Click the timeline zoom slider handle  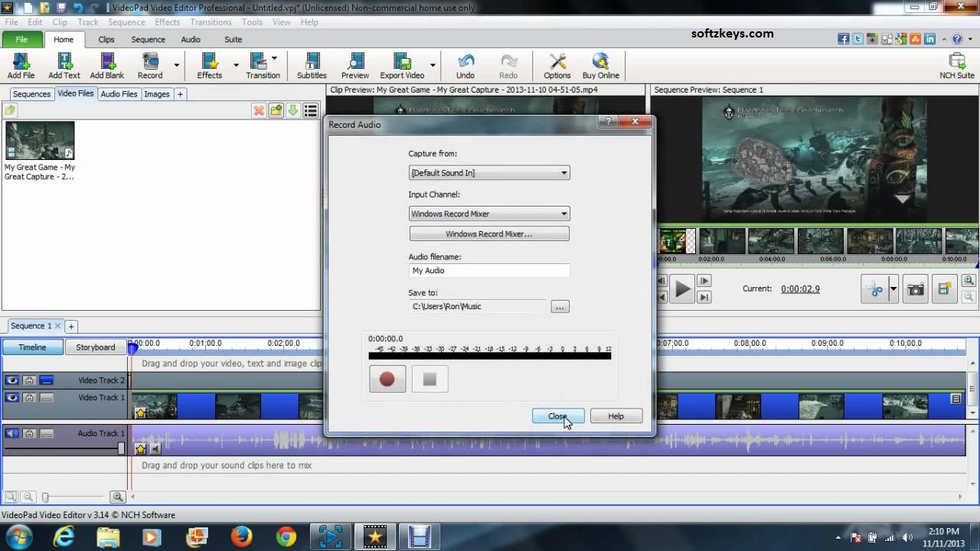[45, 497]
